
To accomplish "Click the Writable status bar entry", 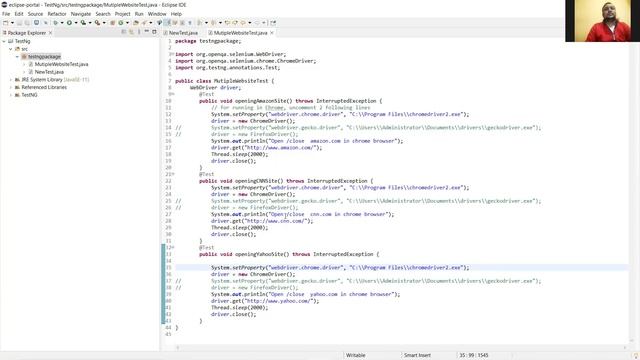I will (x=356, y=355).
